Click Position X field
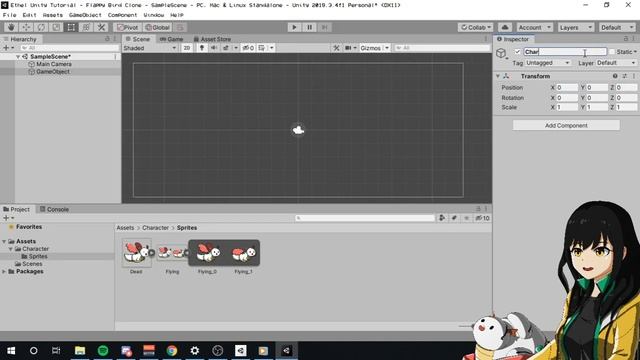Image resolution: width=640 pixels, height=360 pixels. [567, 88]
